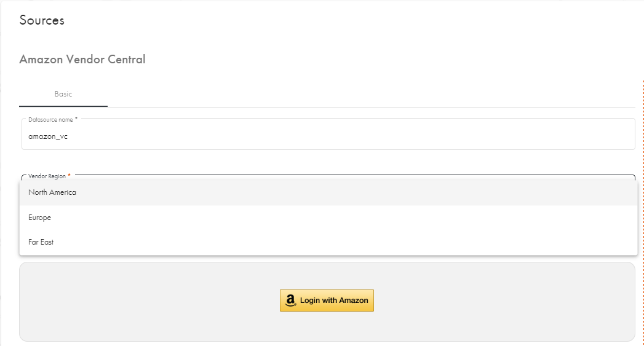Click the Login with Amazon text label

click(x=334, y=301)
